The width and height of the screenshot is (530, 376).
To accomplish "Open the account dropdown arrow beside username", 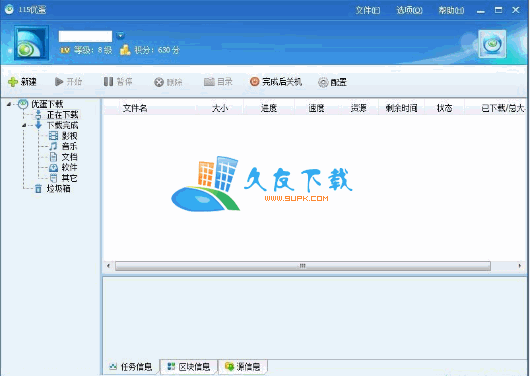I will [x=120, y=36].
